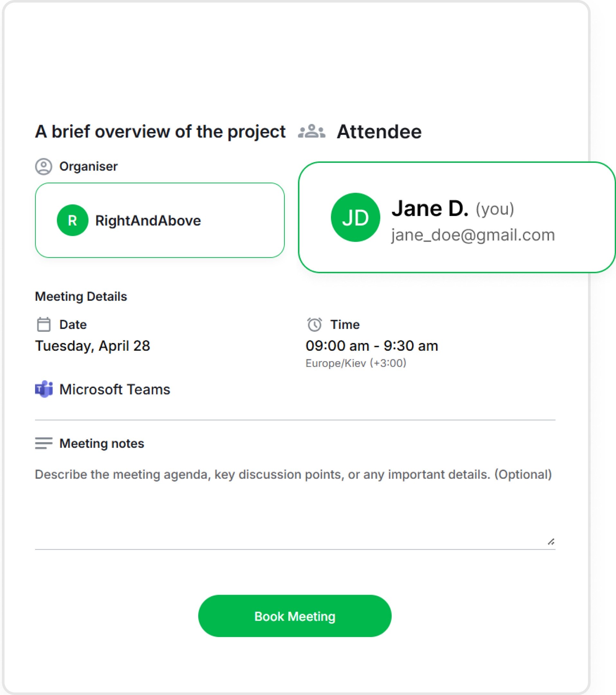Screen dimensions: 616x695
Task: Click the Europe/Kiev (+3:00) timezone label
Action: tap(356, 363)
